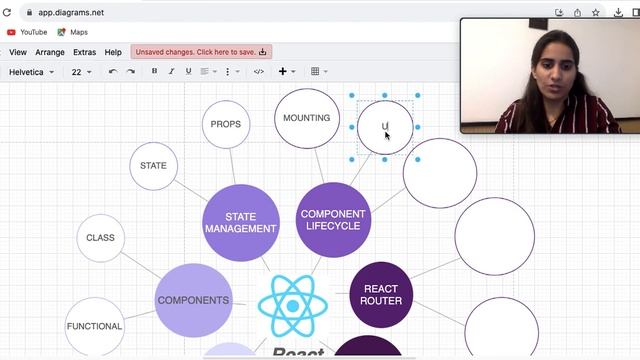The image size is (640, 360).
Task: Select the MOUNTING circle
Action: click(x=307, y=118)
